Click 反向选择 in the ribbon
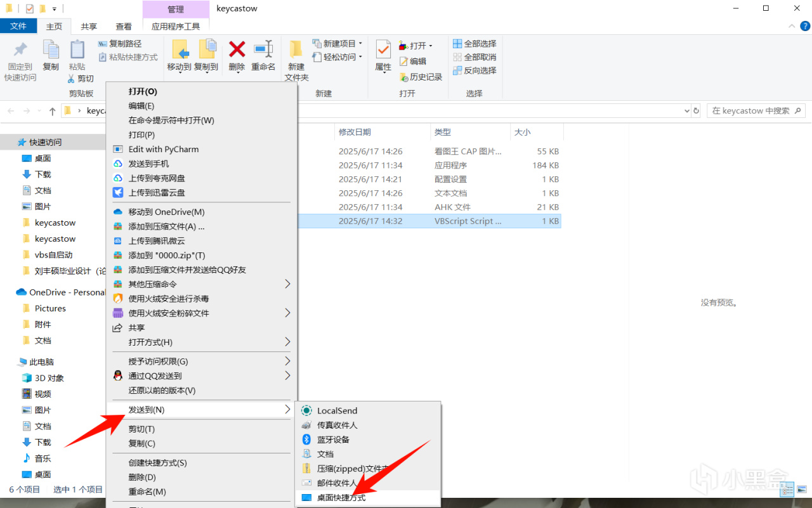812x508 pixels. coord(475,70)
